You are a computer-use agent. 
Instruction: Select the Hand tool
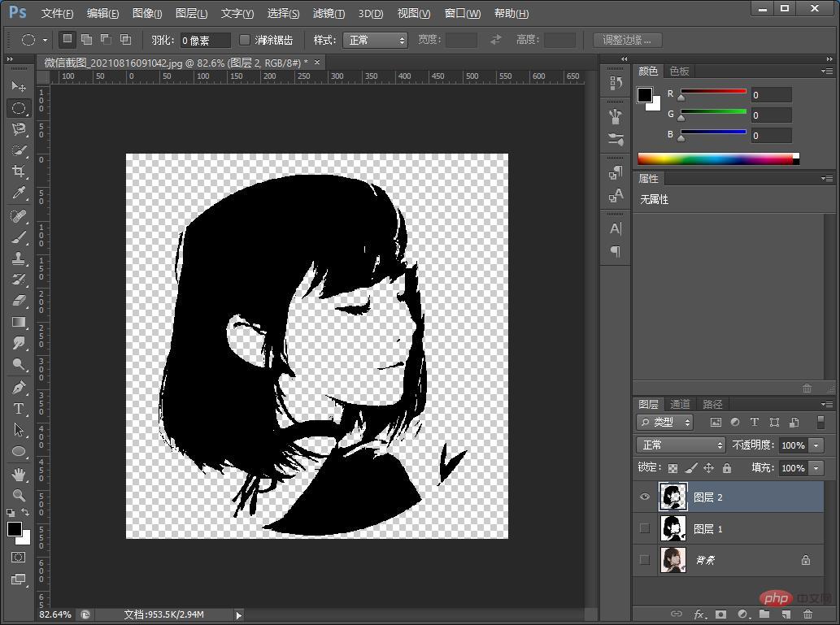[x=19, y=474]
